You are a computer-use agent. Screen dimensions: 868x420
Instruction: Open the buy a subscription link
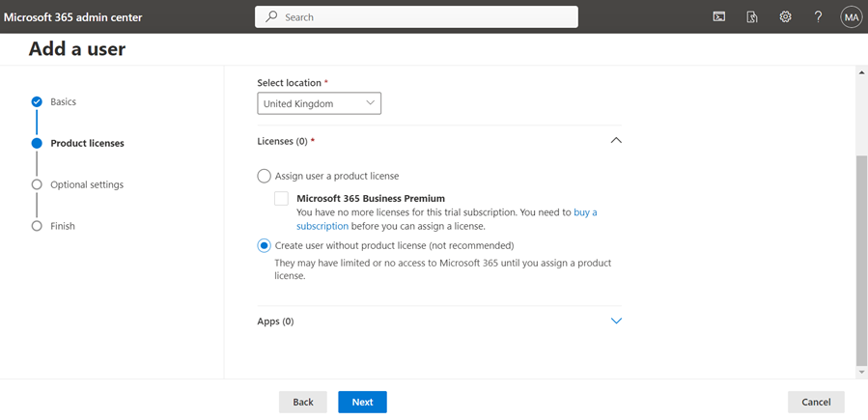click(447, 219)
